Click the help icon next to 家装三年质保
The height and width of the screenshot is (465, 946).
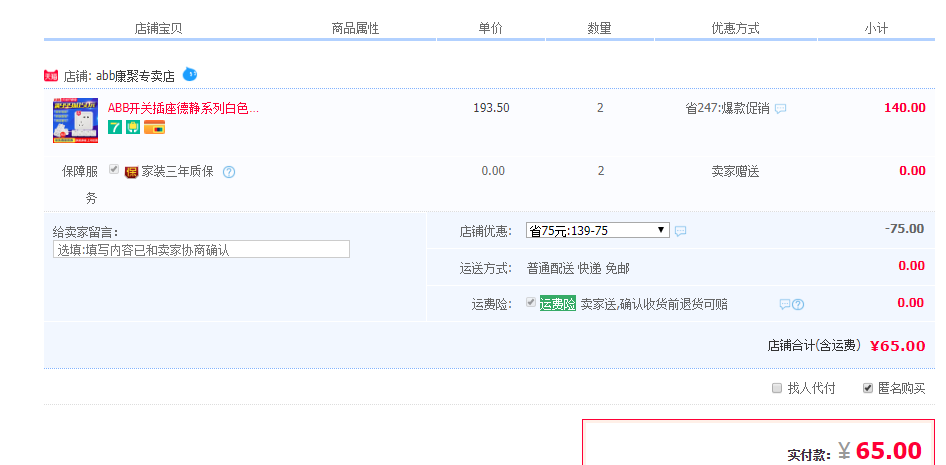229,172
